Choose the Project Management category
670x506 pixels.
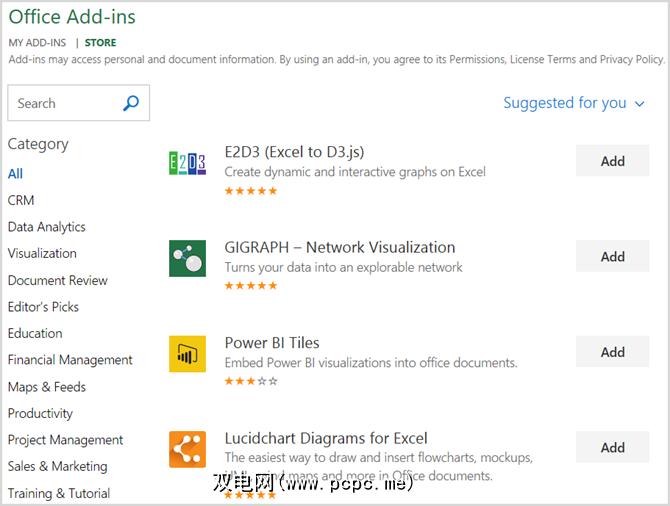point(65,440)
